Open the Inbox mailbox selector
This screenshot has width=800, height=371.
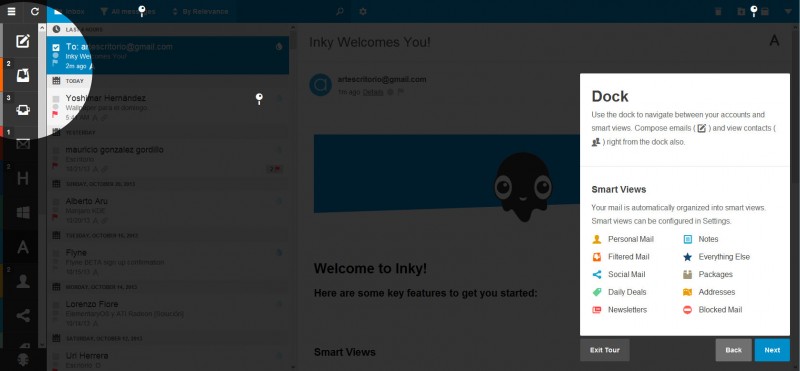pos(69,11)
